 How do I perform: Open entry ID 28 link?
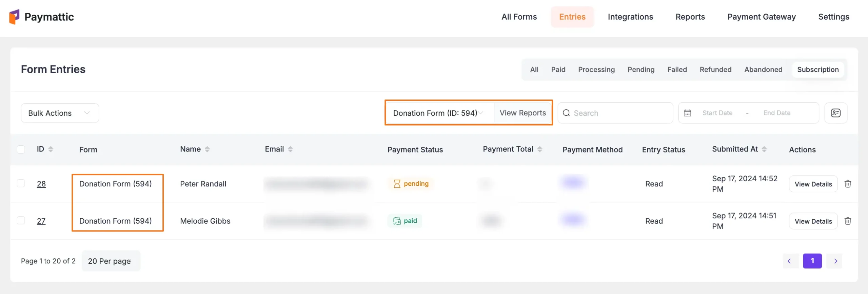pos(41,184)
